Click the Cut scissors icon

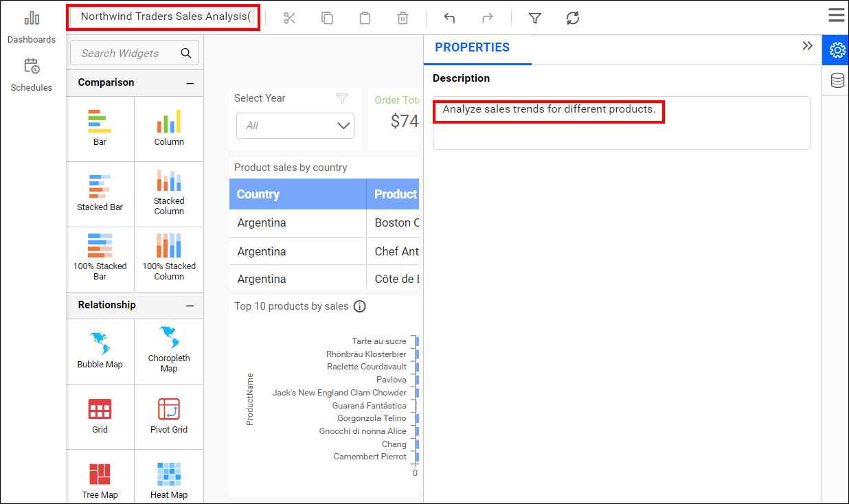point(289,19)
